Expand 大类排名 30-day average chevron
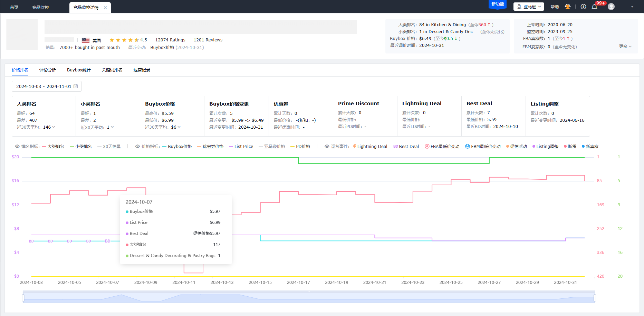 (x=54, y=127)
